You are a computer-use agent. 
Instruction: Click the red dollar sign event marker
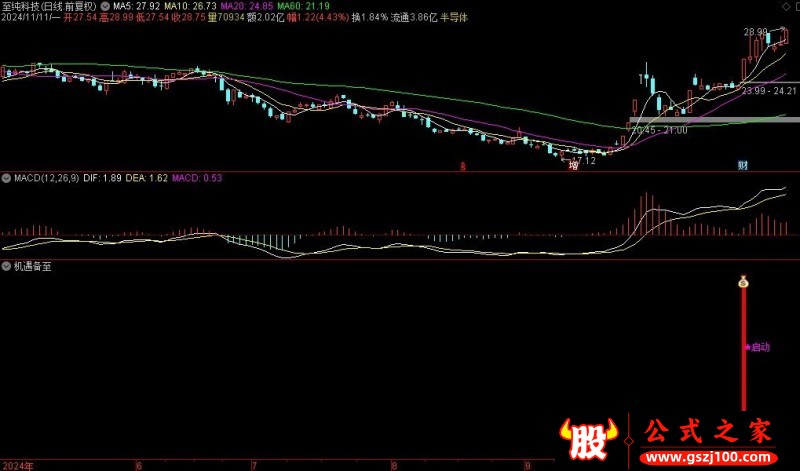(463, 166)
